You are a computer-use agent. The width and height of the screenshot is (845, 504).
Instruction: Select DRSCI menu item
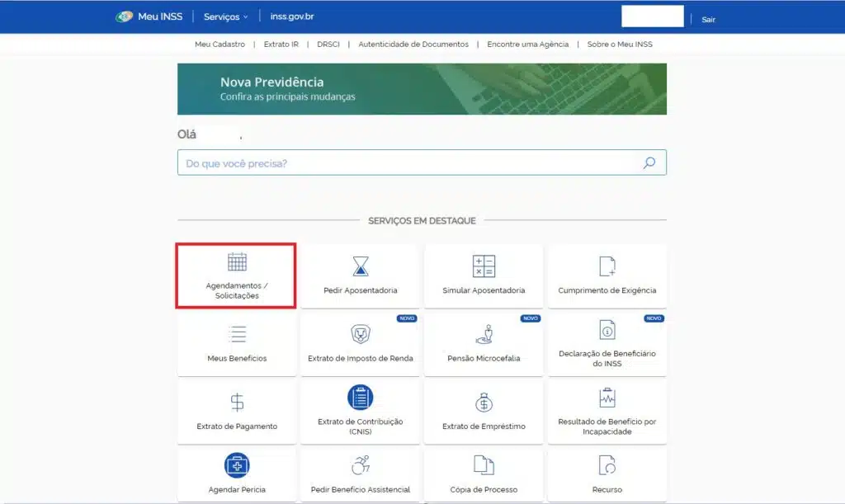(x=328, y=45)
